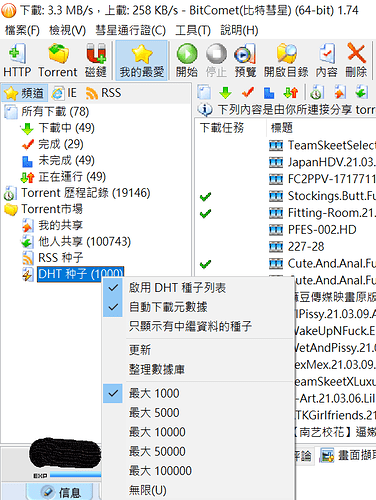Click the HTTP download toolbar icon
Image resolution: width=376 pixels, height=500 pixels.
(x=17, y=60)
